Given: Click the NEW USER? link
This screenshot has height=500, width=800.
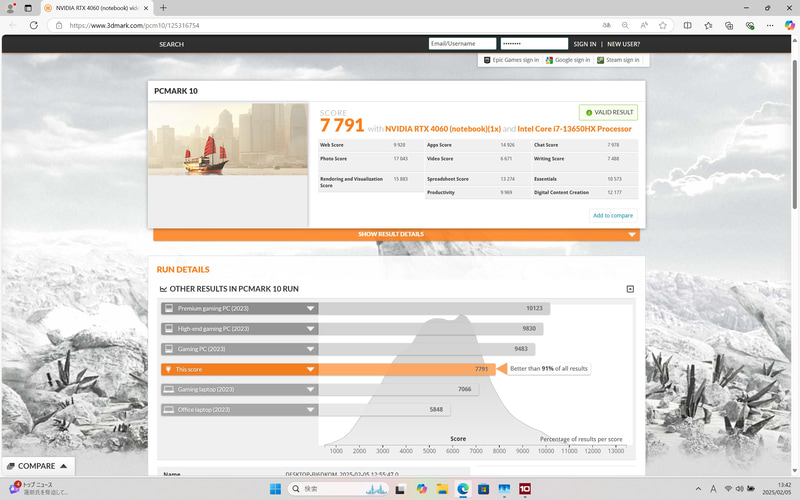Looking at the screenshot, I should coord(623,44).
